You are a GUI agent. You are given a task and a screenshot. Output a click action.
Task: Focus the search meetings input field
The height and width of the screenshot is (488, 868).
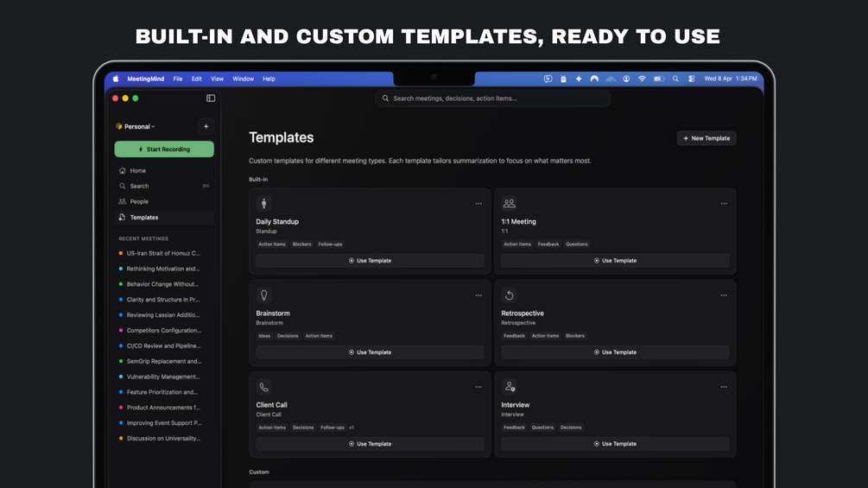click(492, 98)
